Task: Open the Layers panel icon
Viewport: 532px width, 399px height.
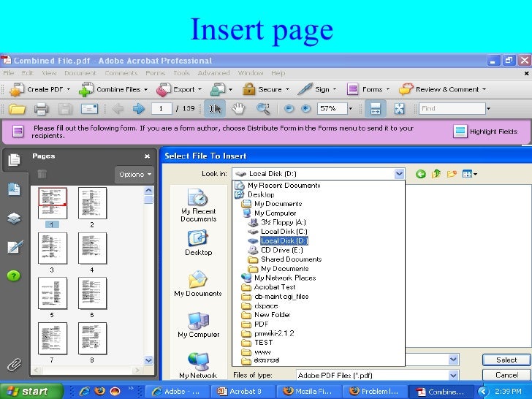Action: [14, 218]
